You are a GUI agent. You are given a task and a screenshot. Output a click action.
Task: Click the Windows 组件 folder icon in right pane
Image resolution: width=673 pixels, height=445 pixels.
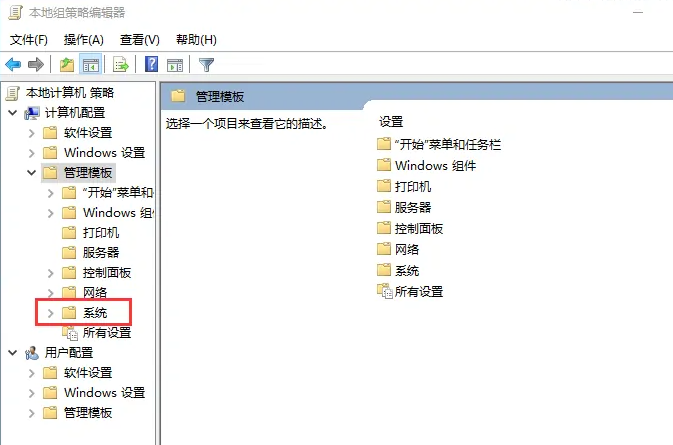(x=384, y=165)
